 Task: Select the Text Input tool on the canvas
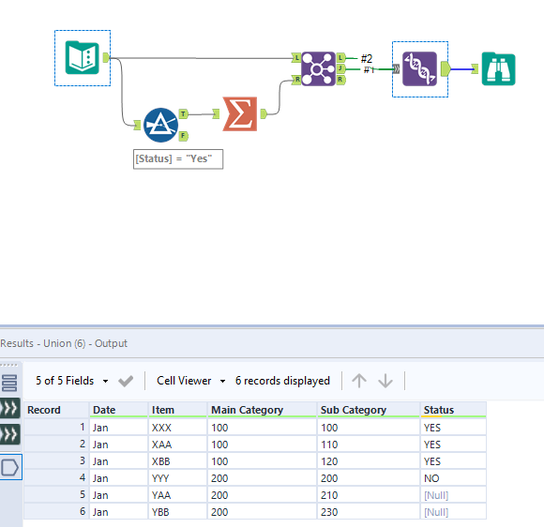[82, 58]
